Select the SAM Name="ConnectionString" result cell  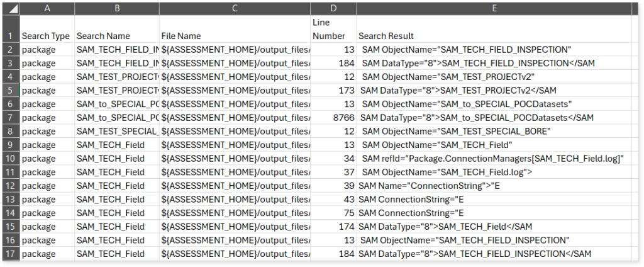tap(495, 186)
